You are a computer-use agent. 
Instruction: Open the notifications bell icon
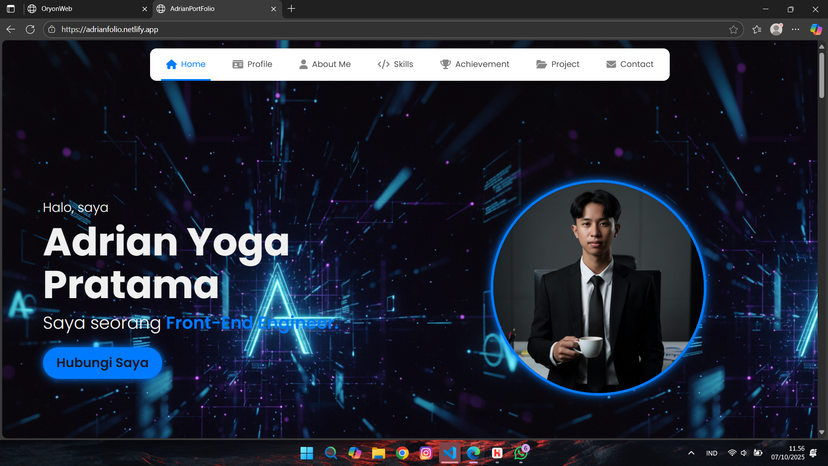click(x=813, y=453)
